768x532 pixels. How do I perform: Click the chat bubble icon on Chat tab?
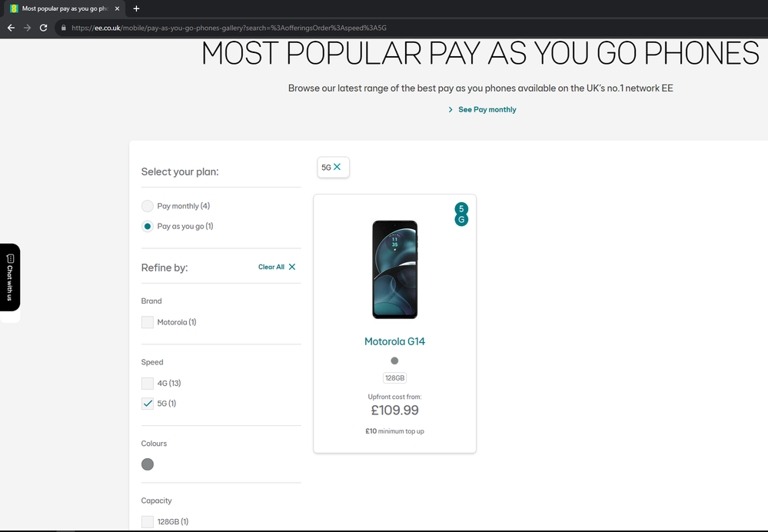(x=10, y=258)
